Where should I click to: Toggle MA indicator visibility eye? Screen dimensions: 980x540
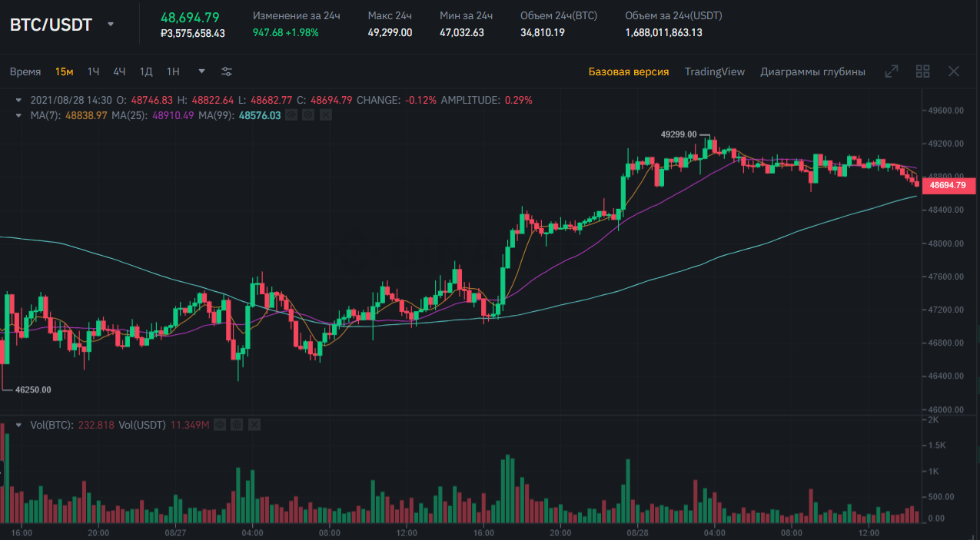tap(291, 115)
